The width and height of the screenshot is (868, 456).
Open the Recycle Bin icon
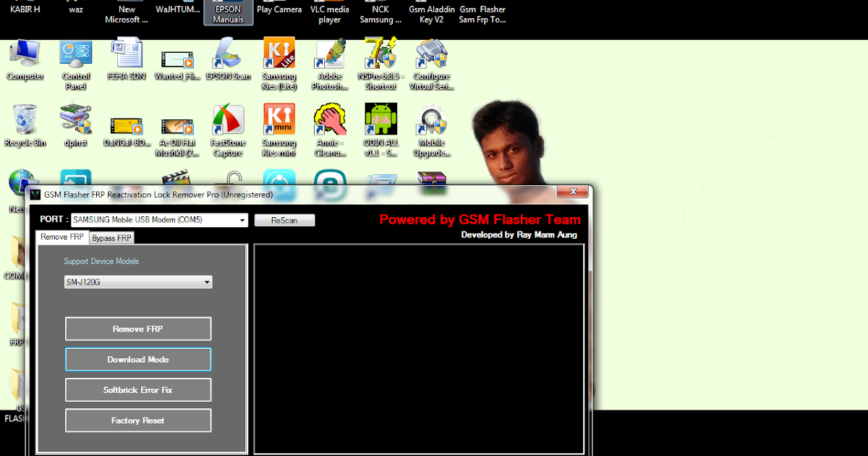pyautogui.click(x=25, y=126)
